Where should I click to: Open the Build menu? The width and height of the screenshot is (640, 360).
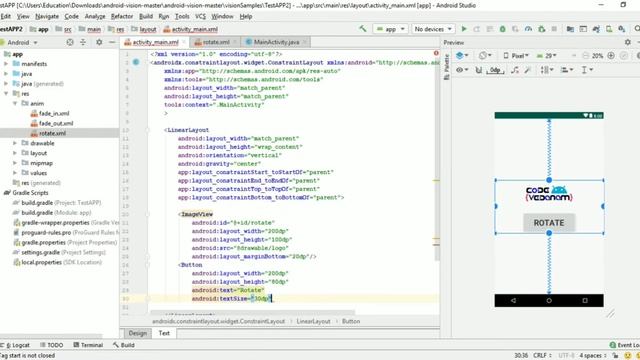(x=146, y=16)
